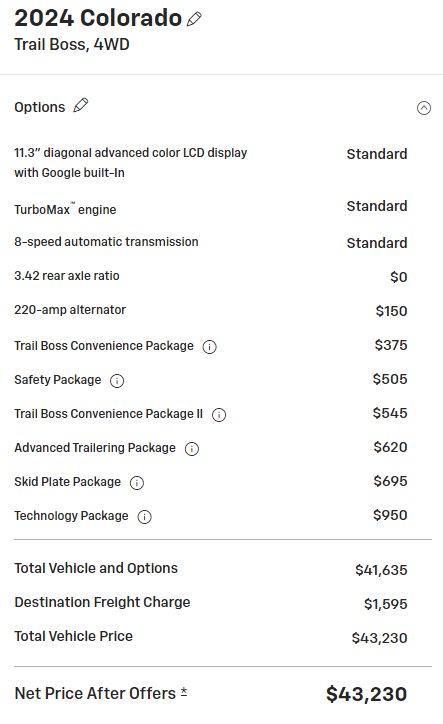443x724 pixels.
Task: Click the Technology Package label
Action: pyautogui.click(x=71, y=516)
